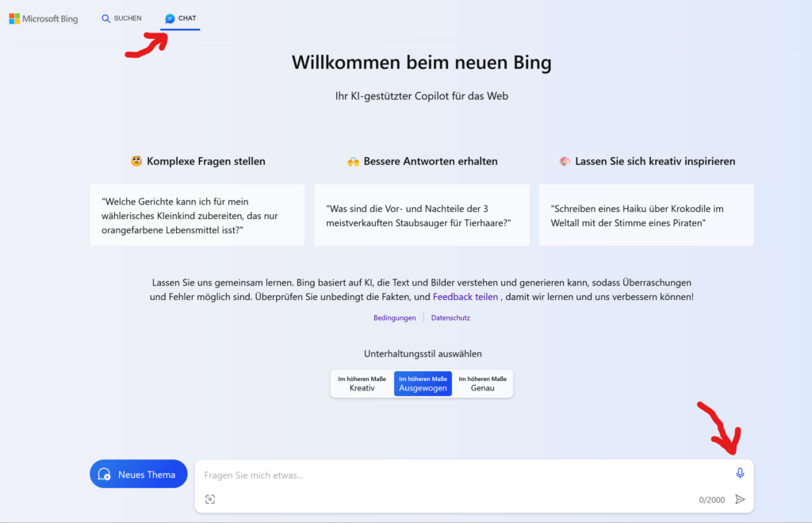The image size is (812, 523).
Task: Choose the picky toddler dishes example prompt
Action: (197, 215)
